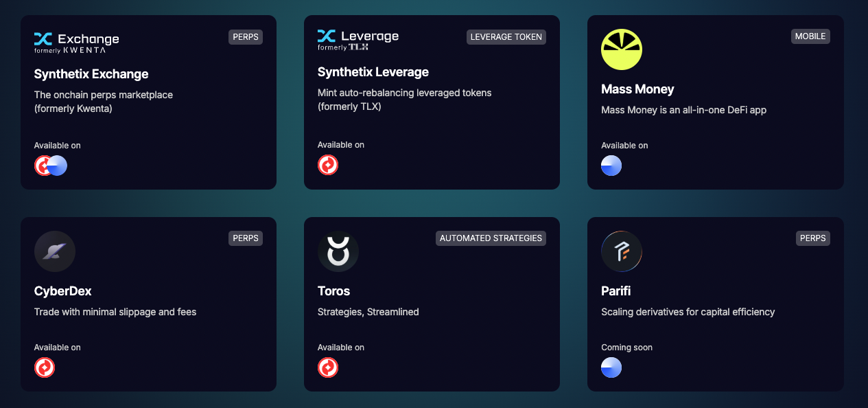Open the Parifi title link

click(615, 291)
